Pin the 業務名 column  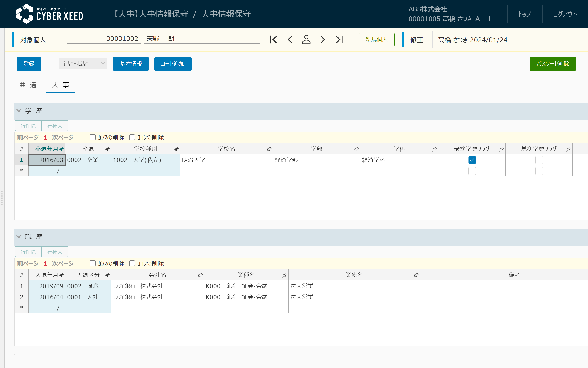point(416,275)
